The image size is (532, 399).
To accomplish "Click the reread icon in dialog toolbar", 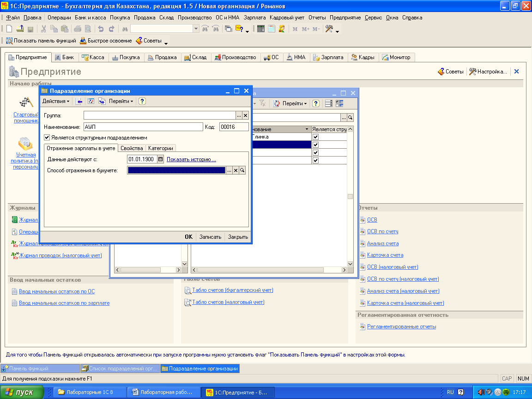I will coord(91,101).
